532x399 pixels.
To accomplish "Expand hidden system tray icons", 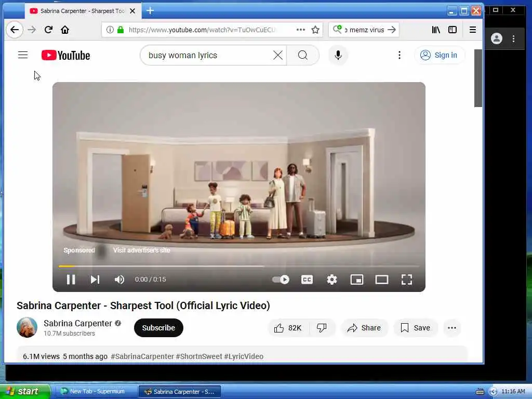I will point(493,392).
